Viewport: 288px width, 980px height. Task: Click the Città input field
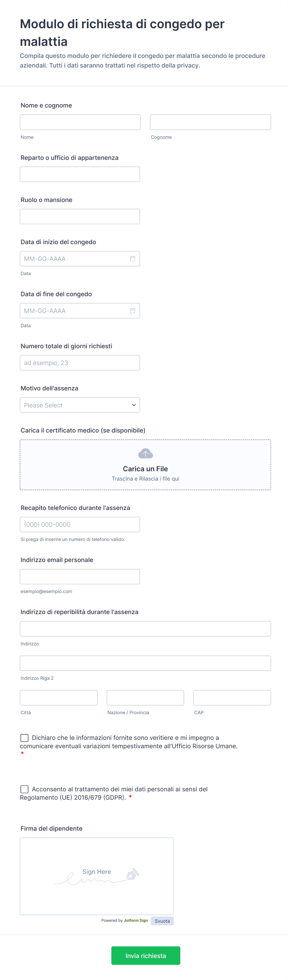[59, 698]
